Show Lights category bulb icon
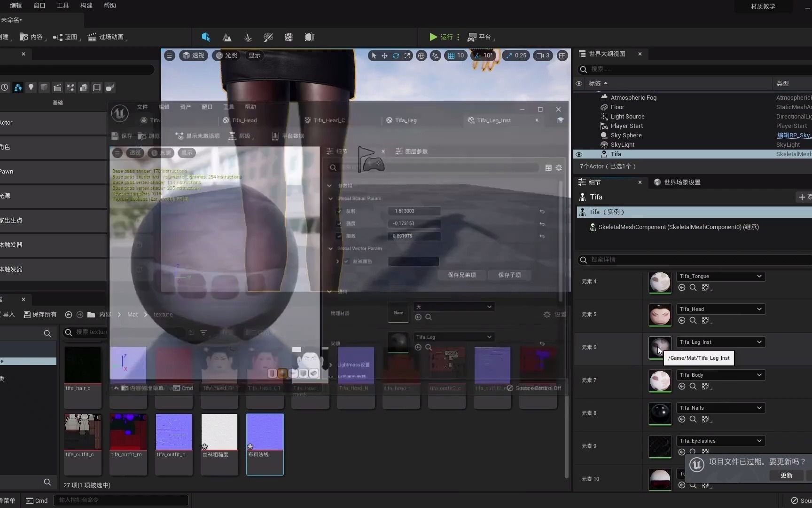This screenshot has width=812, height=508. click(31, 87)
